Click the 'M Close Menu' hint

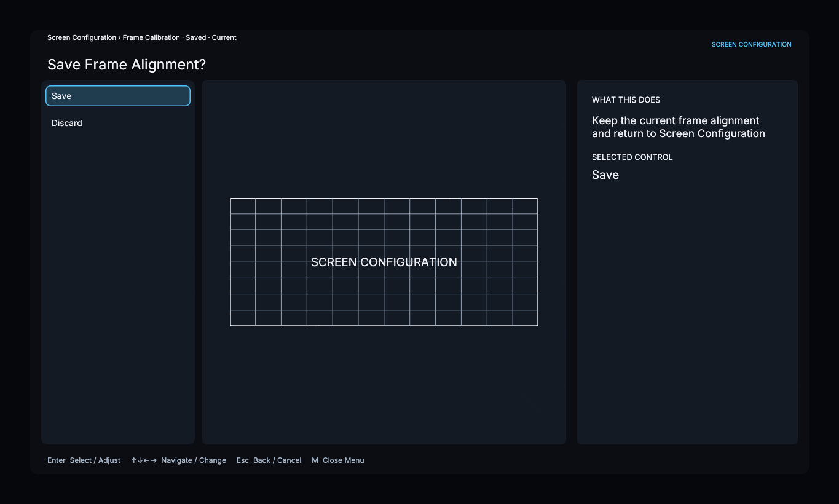(337, 460)
